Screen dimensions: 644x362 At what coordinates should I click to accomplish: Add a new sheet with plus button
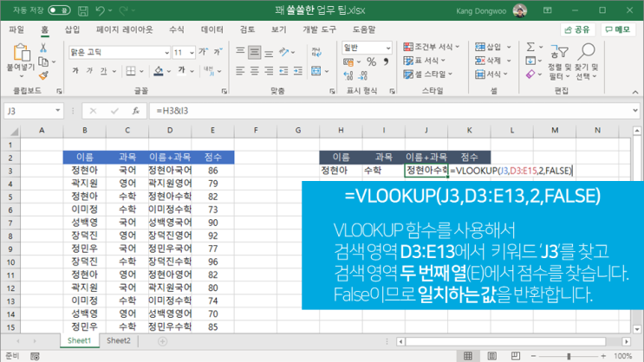(163, 341)
